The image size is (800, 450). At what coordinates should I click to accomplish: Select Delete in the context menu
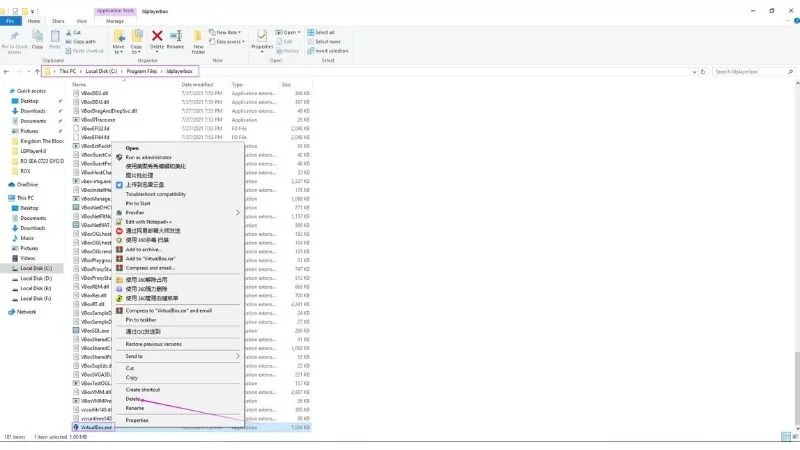pos(133,398)
